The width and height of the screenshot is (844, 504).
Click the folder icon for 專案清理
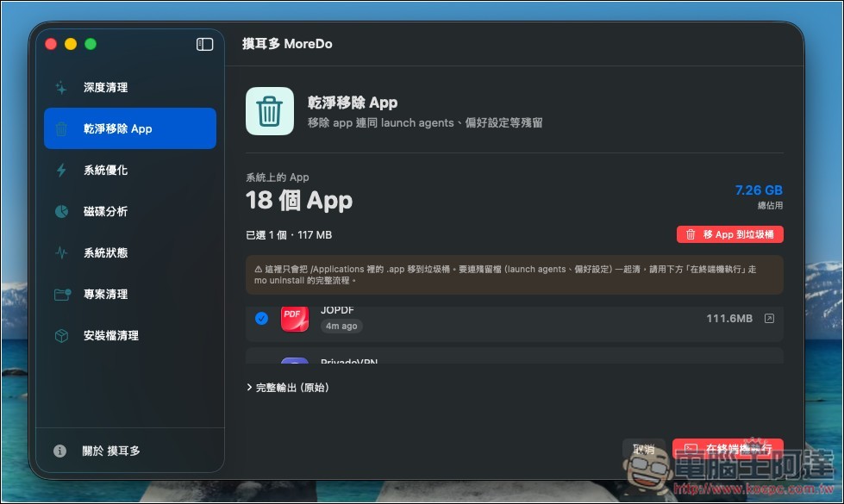click(62, 295)
